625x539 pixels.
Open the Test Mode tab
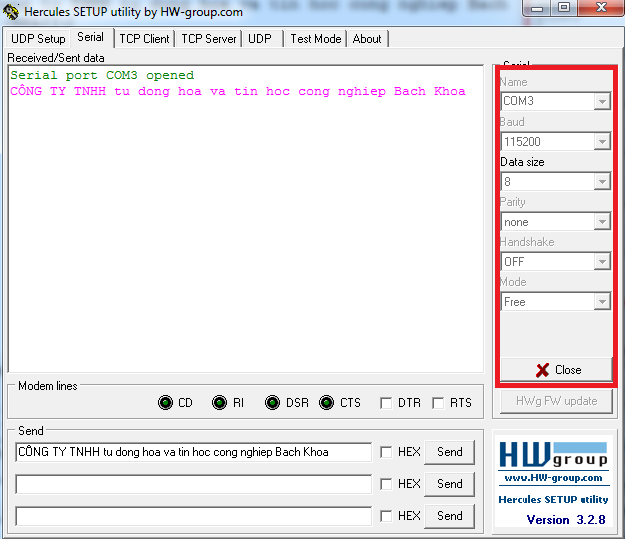pyautogui.click(x=316, y=39)
